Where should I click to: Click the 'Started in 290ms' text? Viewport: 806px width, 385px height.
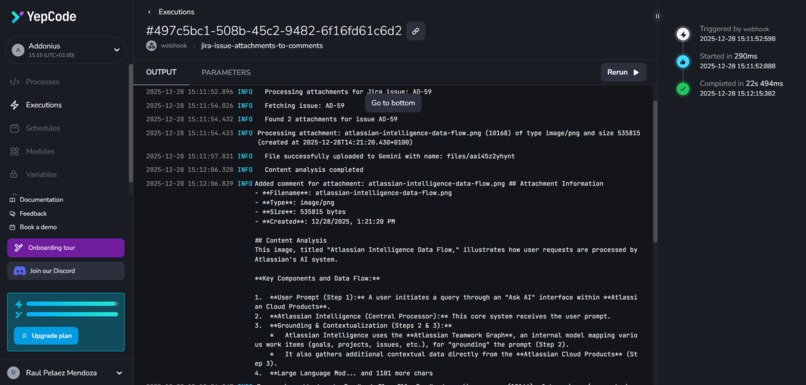coord(728,56)
